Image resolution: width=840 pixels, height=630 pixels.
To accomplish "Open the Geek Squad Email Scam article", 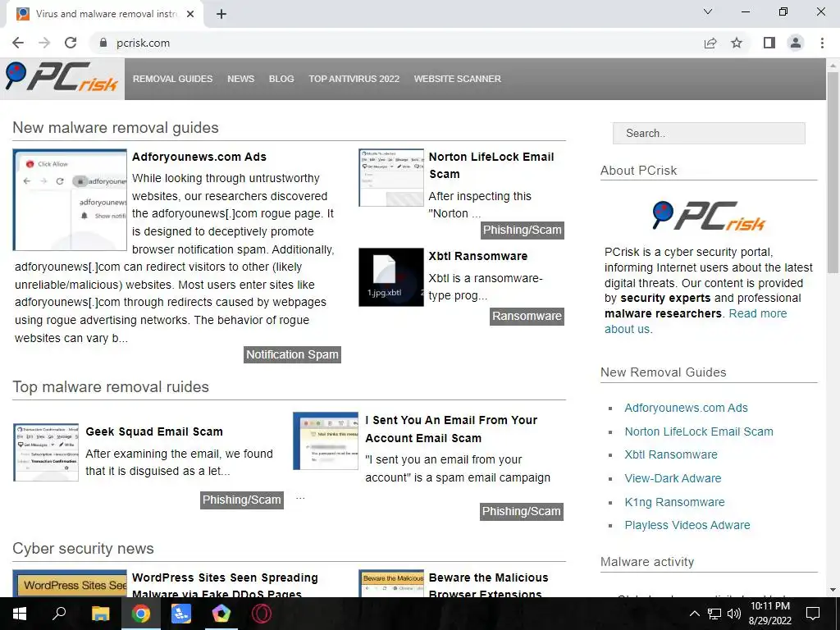I will point(154,431).
